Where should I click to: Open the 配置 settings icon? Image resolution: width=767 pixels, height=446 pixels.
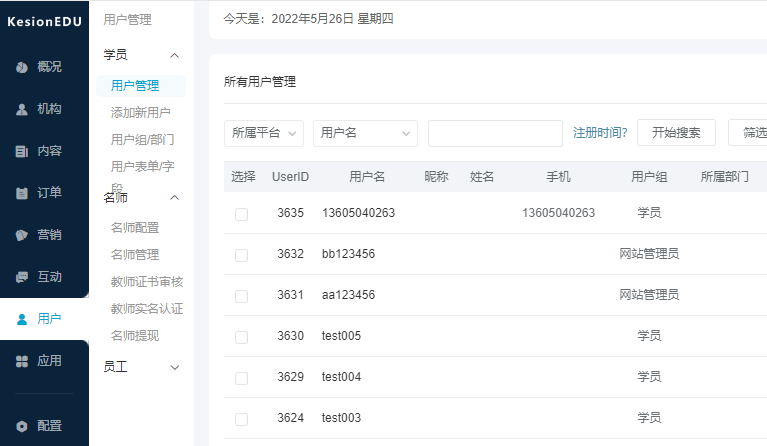22,425
